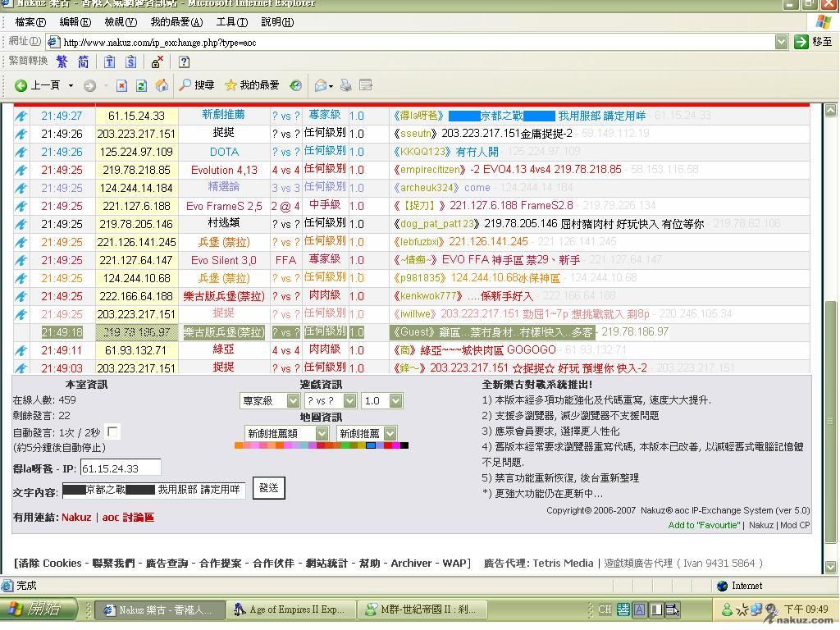Click the T clipboard conversion icon
Viewport: 840px width, 630px height.
[109, 62]
